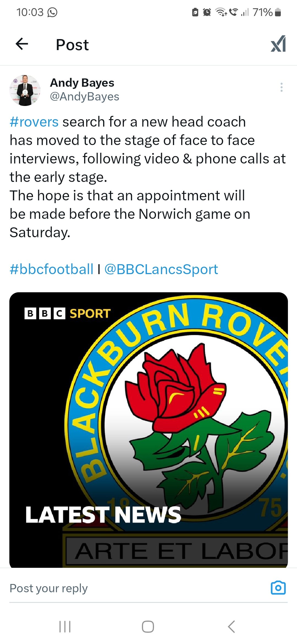The width and height of the screenshot is (297, 644).
Task: Tap Andy Bayes profile picture
Action: [x=25, y=91]
